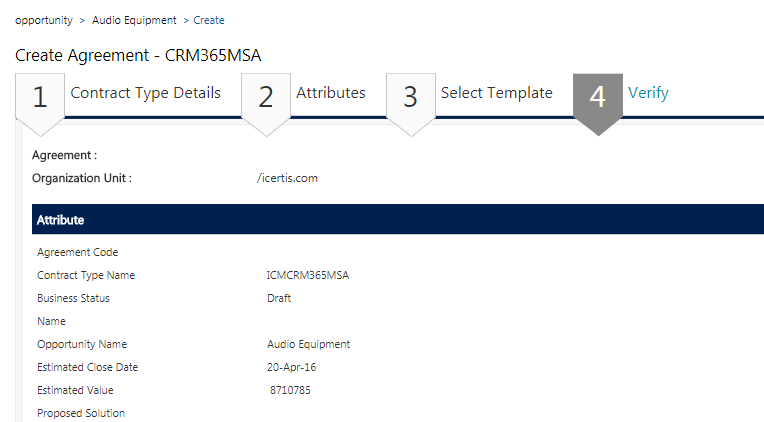The image size is (764, 422).
Task: Click the estimated value 8710785
Action: click(290, 390)
